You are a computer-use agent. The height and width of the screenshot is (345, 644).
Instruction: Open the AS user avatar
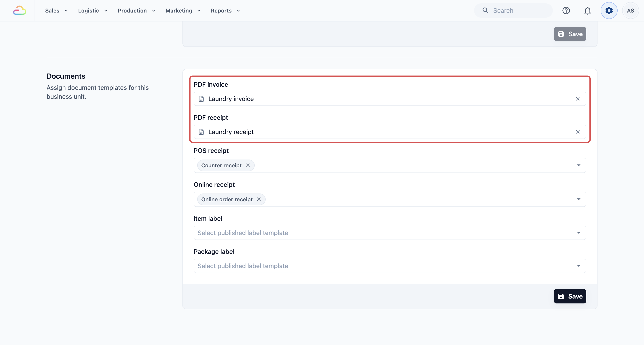[631, 11]
